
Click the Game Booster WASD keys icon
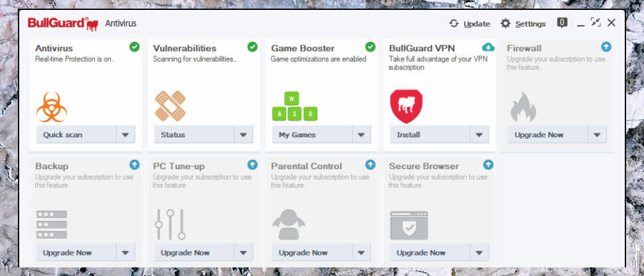[x=295, y=106]
